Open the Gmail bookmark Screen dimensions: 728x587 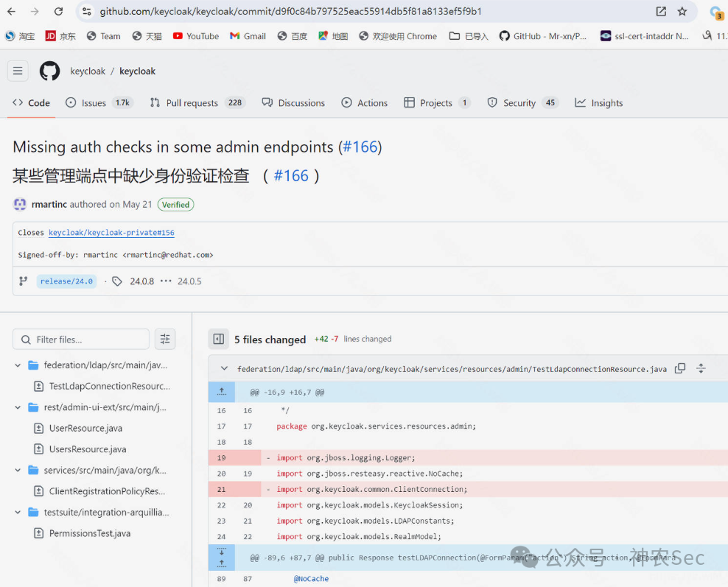click(x=248, y=36)
